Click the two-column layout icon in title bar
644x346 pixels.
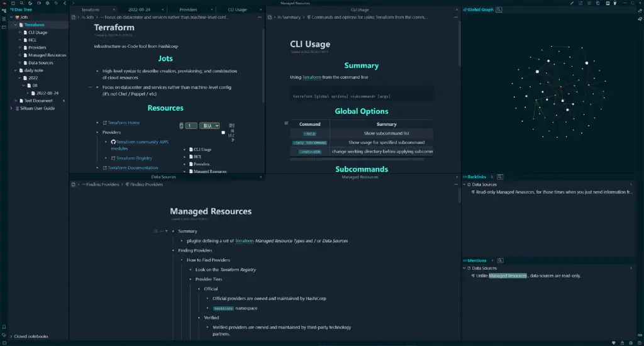(x=608, y=3)
